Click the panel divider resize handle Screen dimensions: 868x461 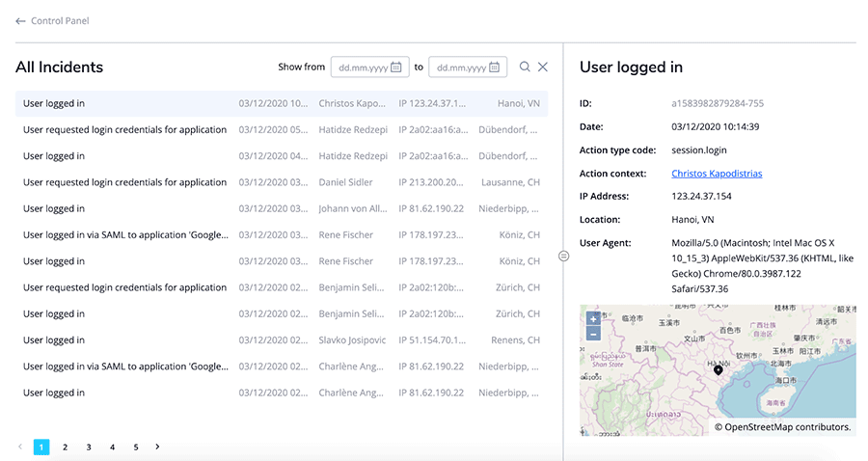(x=564, y=256)
